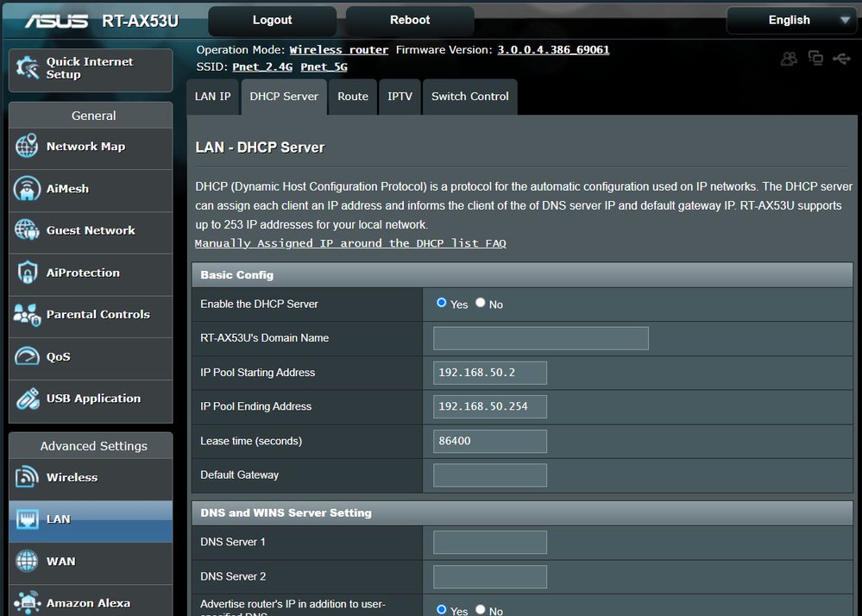Click the Reboot button

[x=410, y=20]
